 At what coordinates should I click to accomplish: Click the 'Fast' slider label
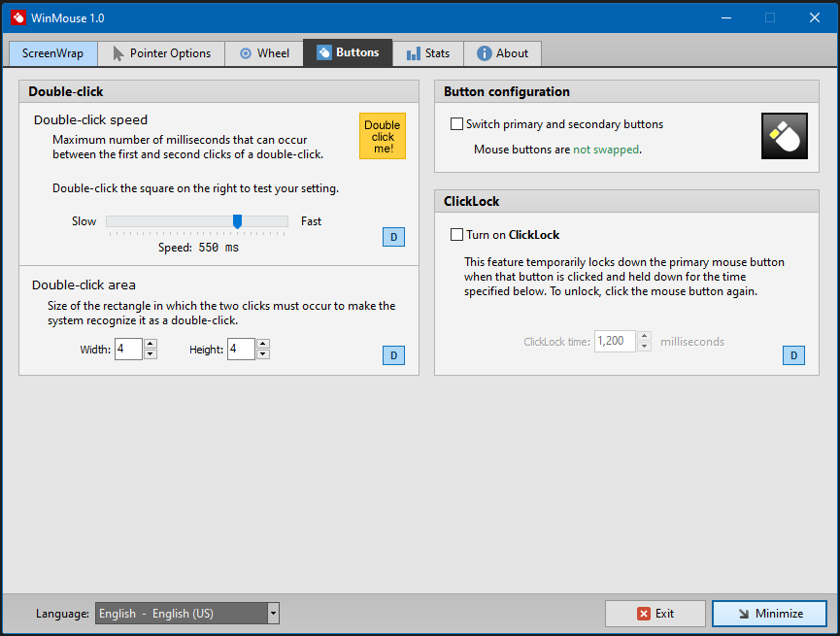(312, 221)
